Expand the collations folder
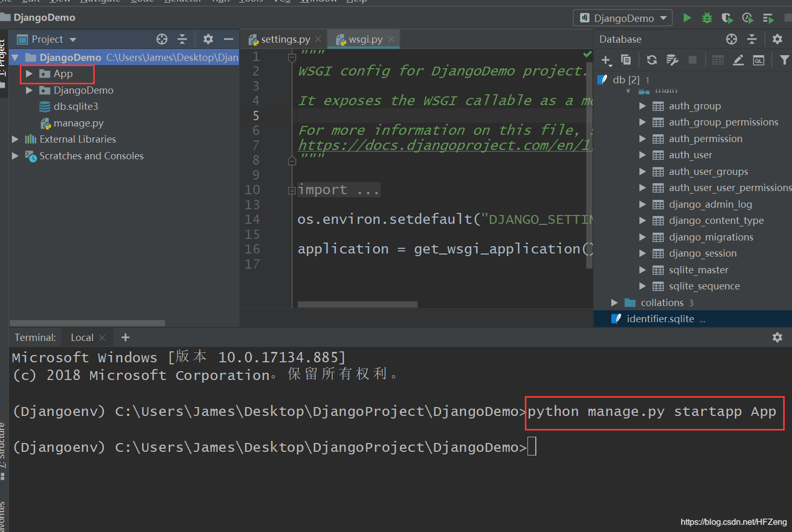This screenshot has height=532, width=792. (x=614, y=303)
